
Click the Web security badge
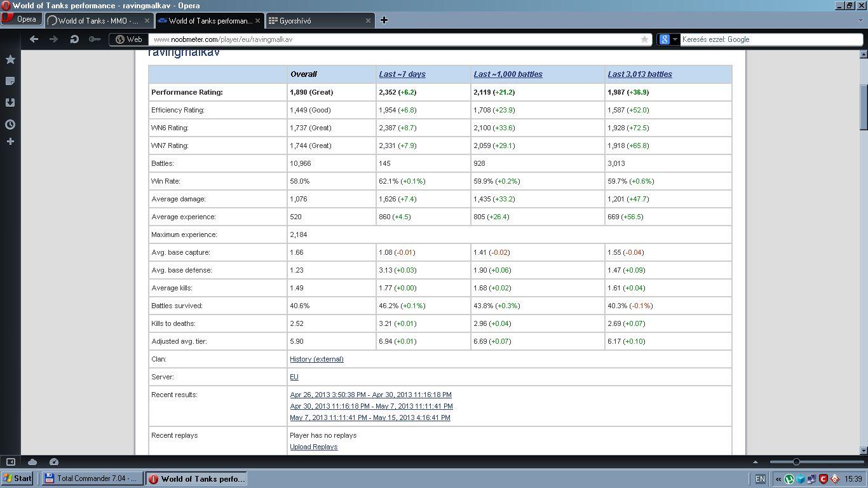coord(129,39)
